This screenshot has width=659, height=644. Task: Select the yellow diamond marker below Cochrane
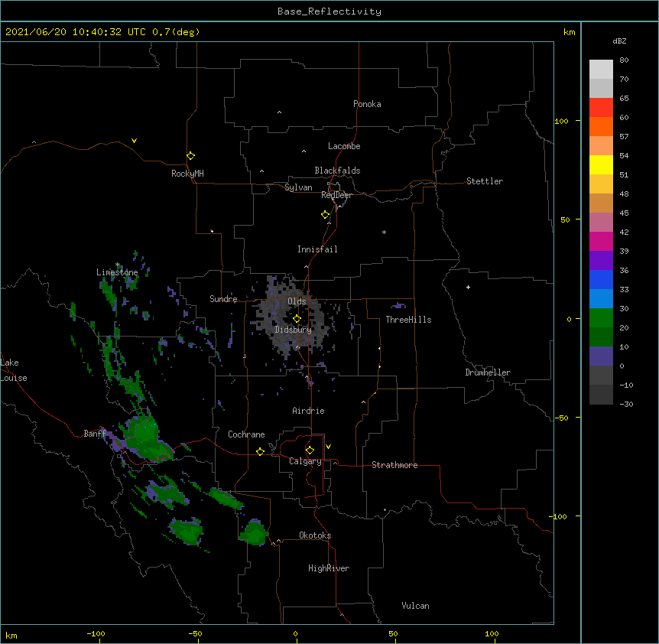[x=260, y=451]
